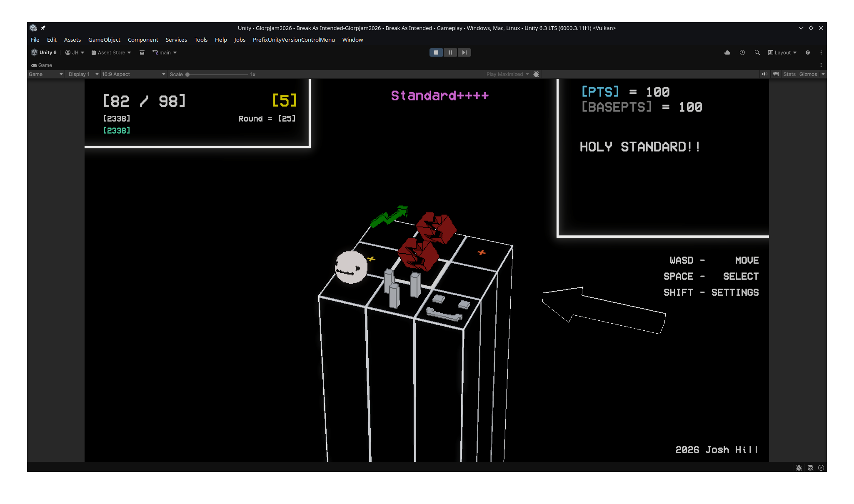Open Unity Cloud via cloud icon

727,52
